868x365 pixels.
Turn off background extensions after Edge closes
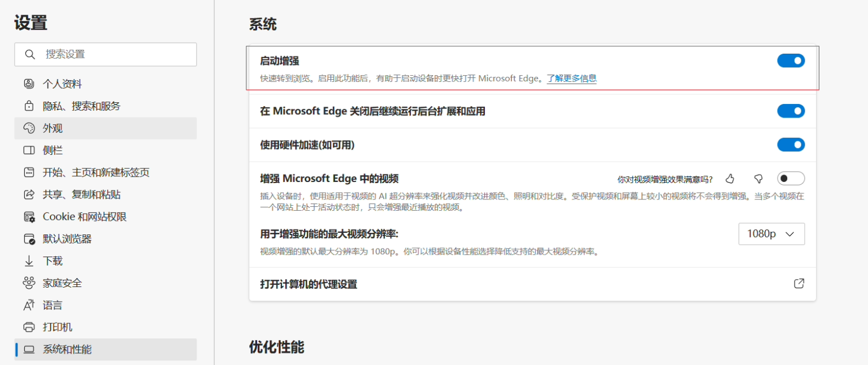tap(791, 111)
